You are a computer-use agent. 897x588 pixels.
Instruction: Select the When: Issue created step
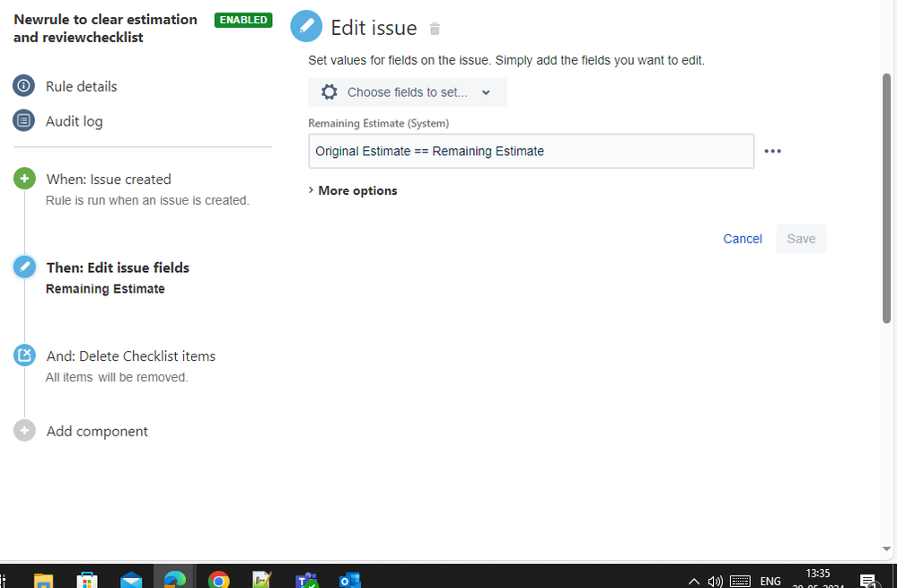(109, 179)
